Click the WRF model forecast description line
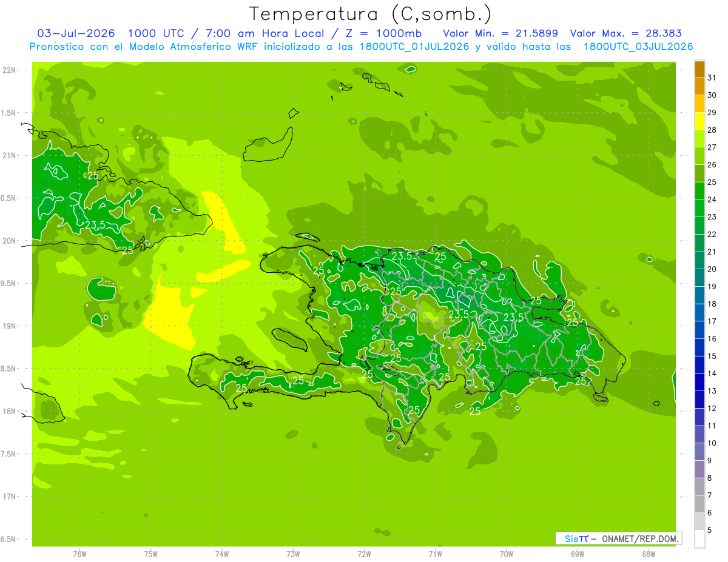This screenshot has width=728, height=562. click(x=361, y=47)
